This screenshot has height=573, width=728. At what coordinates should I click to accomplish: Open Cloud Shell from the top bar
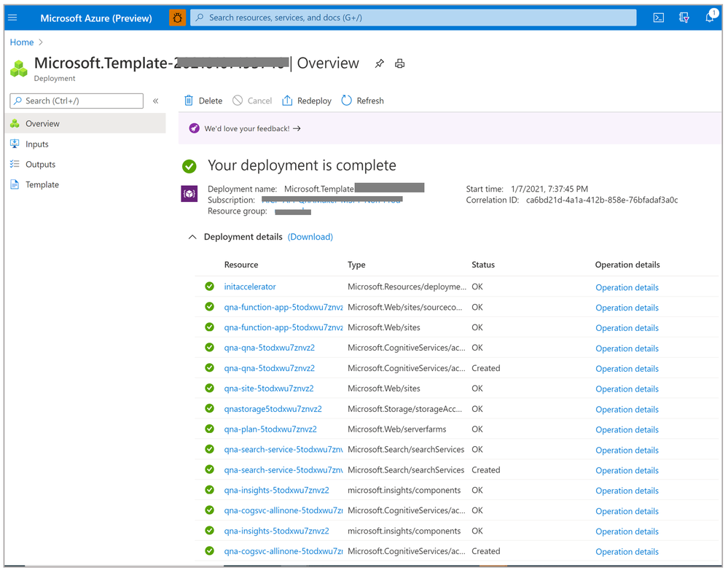tap(658, 17)
